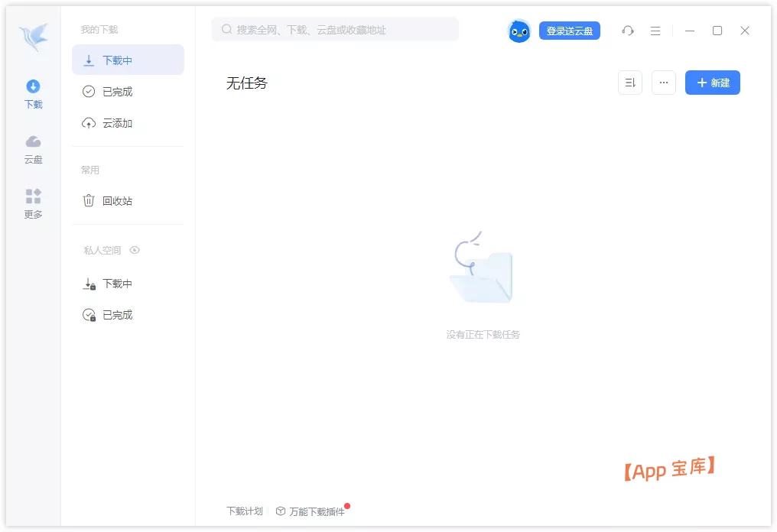
Task: Click the sort order icon above the task list
Action: [x=629, y=83]
